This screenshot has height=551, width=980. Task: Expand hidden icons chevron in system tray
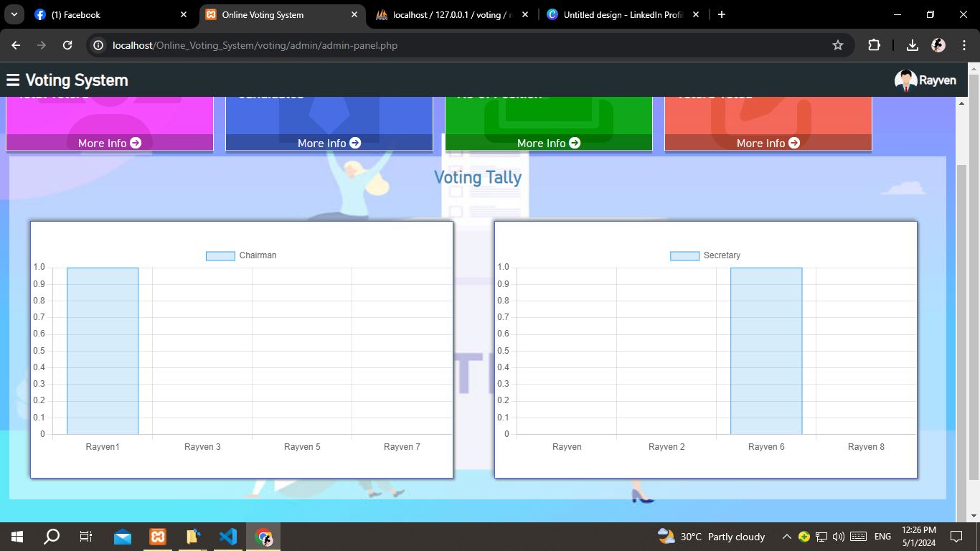pyautogui.click(x=786, y=536)
